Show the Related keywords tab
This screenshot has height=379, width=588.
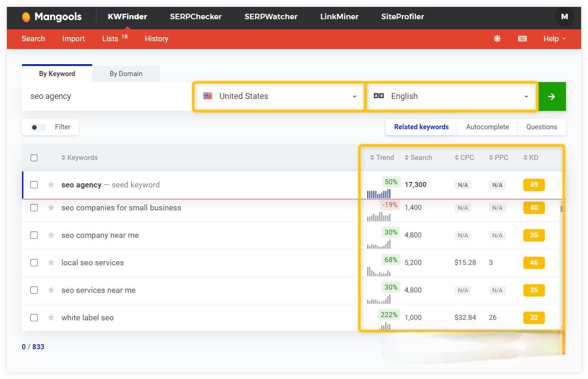point(421,127)
